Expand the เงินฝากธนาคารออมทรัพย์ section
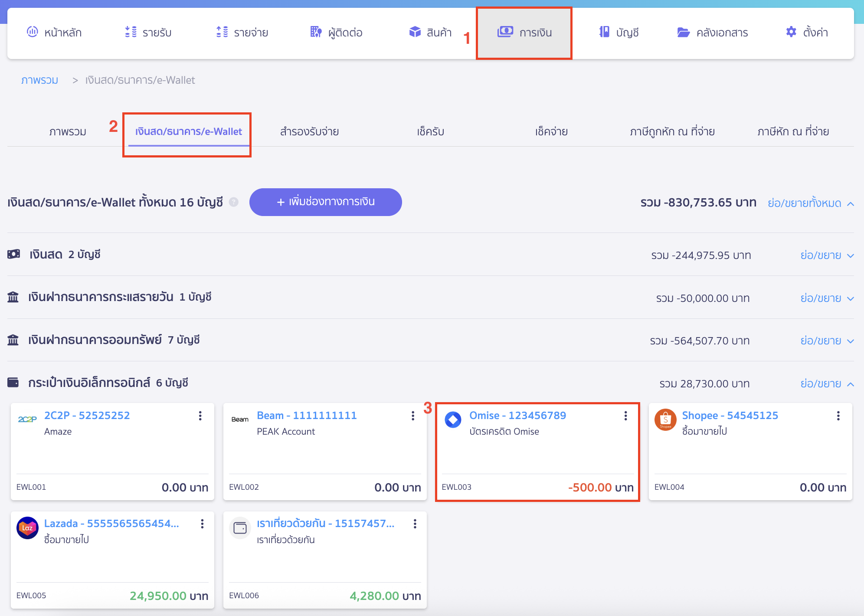The image size is (864, 616). [849, 341]
